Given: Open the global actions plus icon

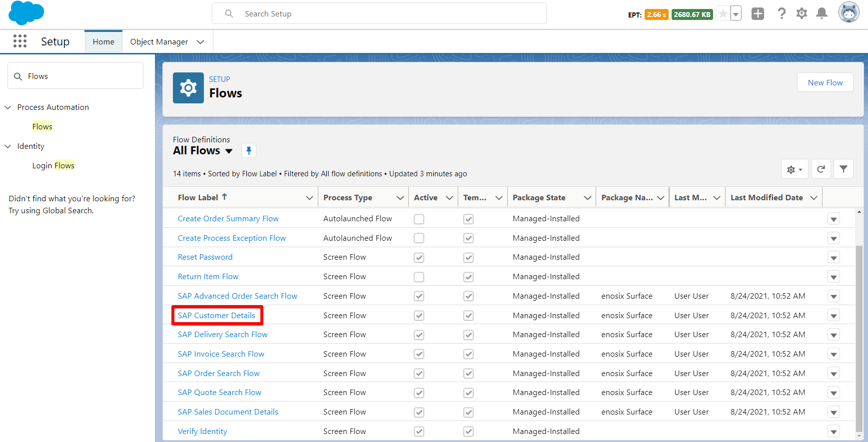Looking at the screenshot, I should [x=758, y=14].
